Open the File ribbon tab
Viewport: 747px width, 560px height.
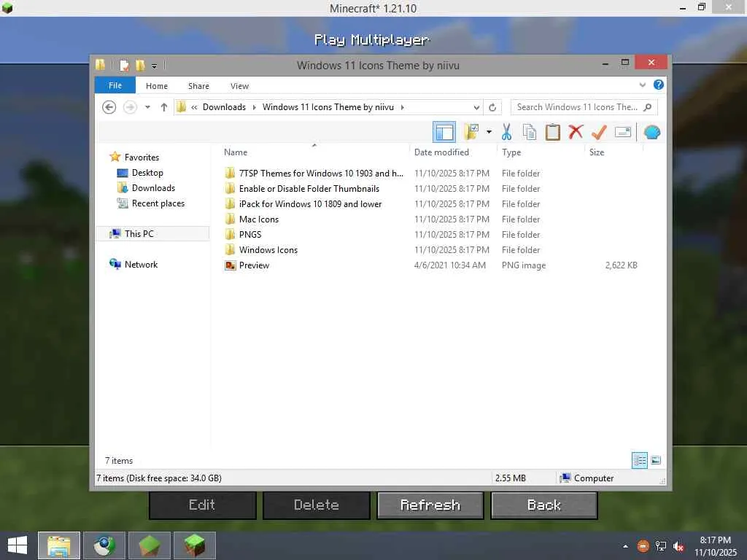(x=115, y=86)
